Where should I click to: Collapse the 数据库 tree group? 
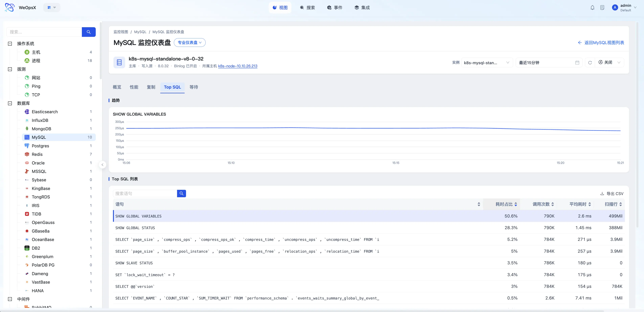(x=10, y=103)
